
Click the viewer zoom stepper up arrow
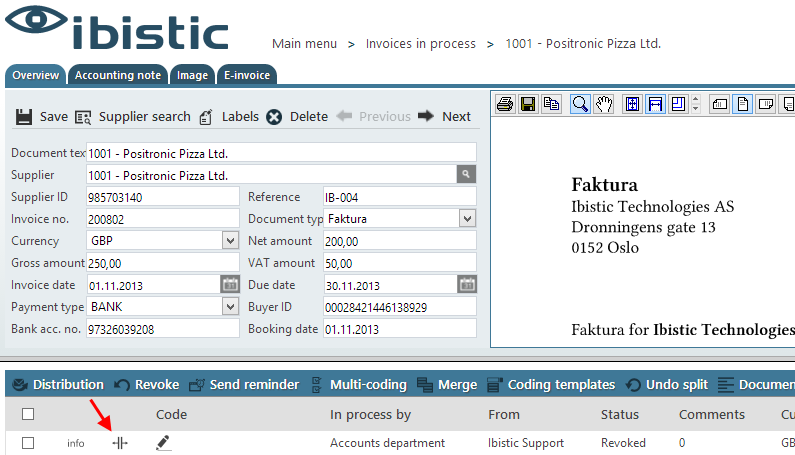click(696, 100)
